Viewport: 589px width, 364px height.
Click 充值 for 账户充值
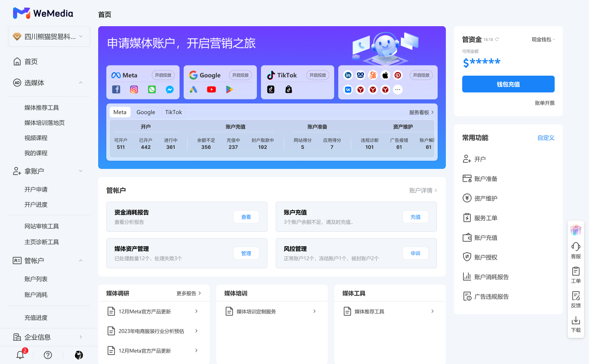(x=416, y=217)
